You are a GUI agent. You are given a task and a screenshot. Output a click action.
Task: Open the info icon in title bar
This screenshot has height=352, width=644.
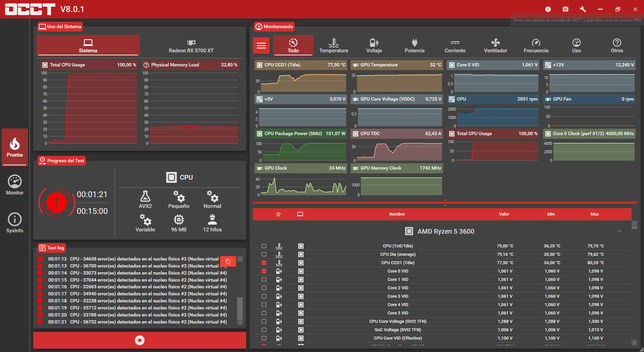548,9
